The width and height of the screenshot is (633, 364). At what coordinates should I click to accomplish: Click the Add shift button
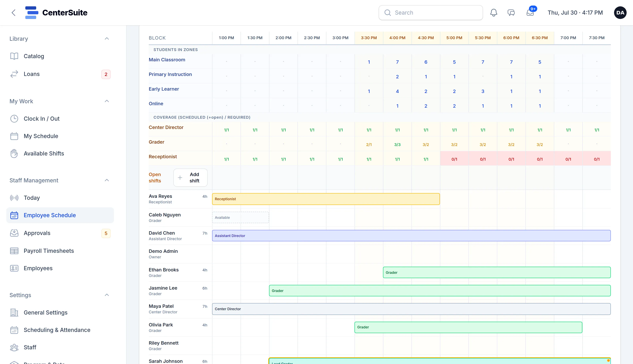190,178
